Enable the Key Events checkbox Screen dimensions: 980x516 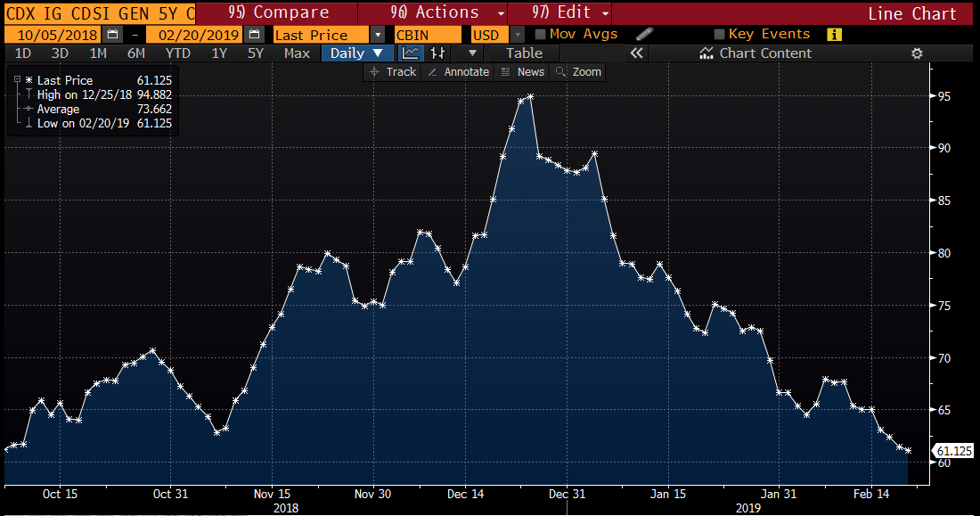coord(719,34)
